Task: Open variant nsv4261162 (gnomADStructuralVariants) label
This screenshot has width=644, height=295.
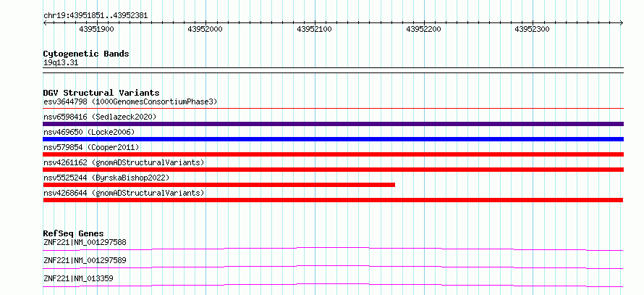Action: point(124,162)
